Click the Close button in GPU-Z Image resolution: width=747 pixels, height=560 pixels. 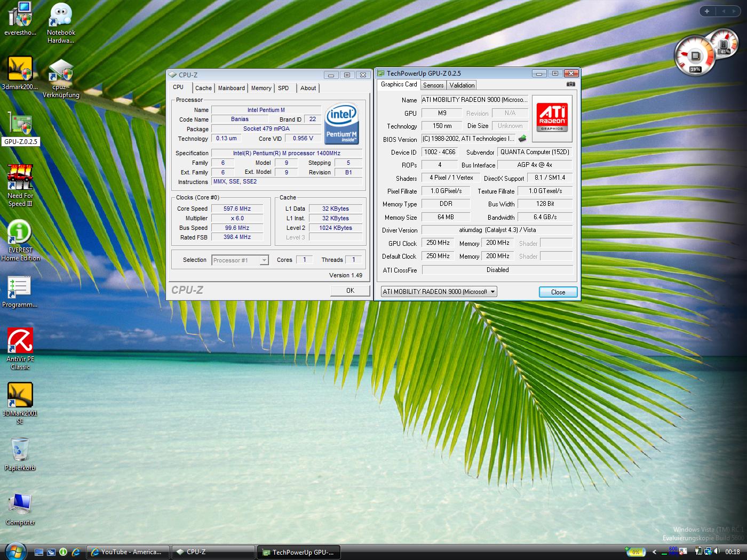pos(558,292)
